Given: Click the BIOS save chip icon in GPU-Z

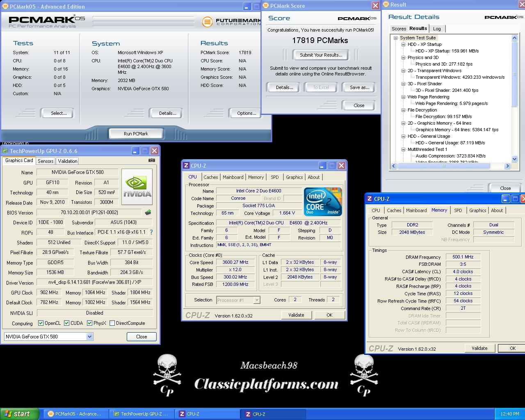Looking at the screenshot, I should (148, 212).
